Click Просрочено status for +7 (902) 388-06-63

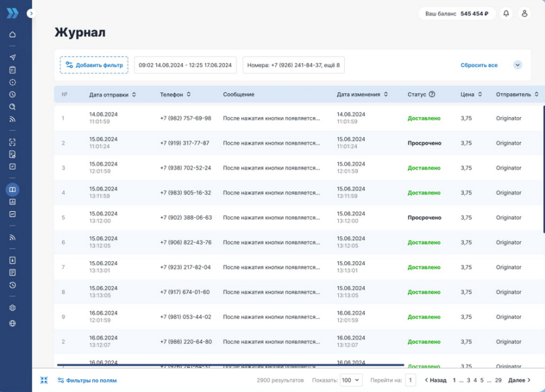pyautogui.click(x=425, y=218)
